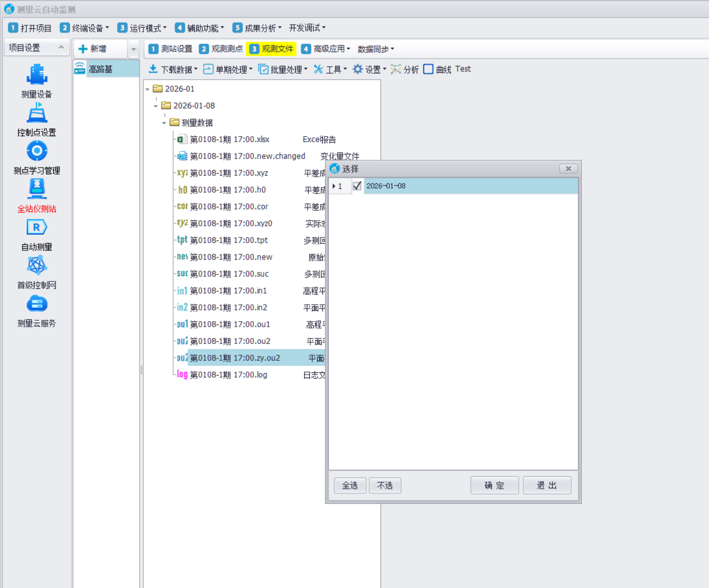
Task: Expand the 批量处理 dropdown menu
Action: (283, 69)
